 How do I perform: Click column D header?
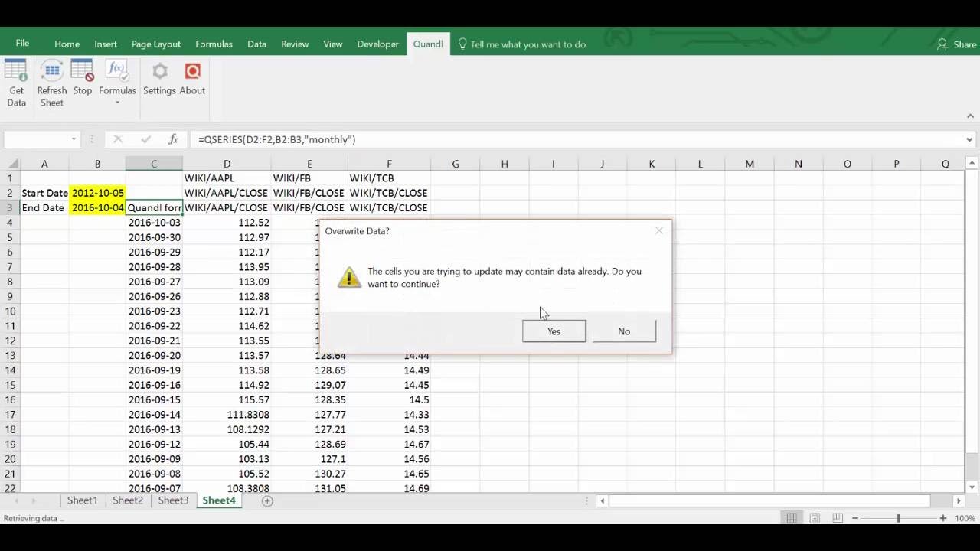tap(227, 164)
